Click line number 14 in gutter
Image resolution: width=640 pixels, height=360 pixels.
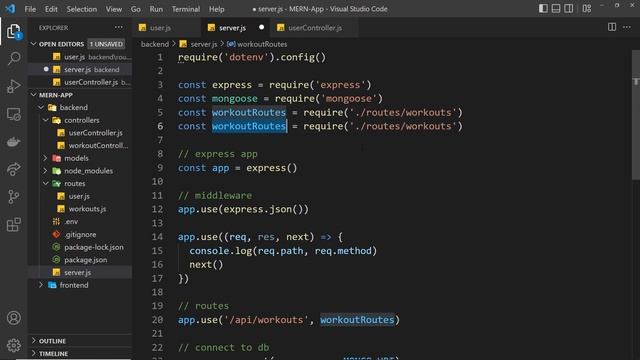tap(158, 237)
